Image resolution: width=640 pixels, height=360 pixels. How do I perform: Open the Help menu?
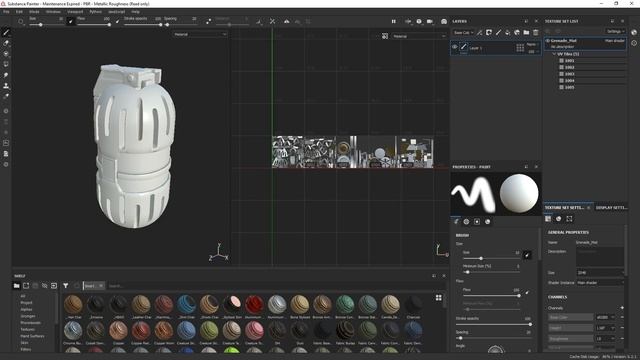(x=136, y=12)
